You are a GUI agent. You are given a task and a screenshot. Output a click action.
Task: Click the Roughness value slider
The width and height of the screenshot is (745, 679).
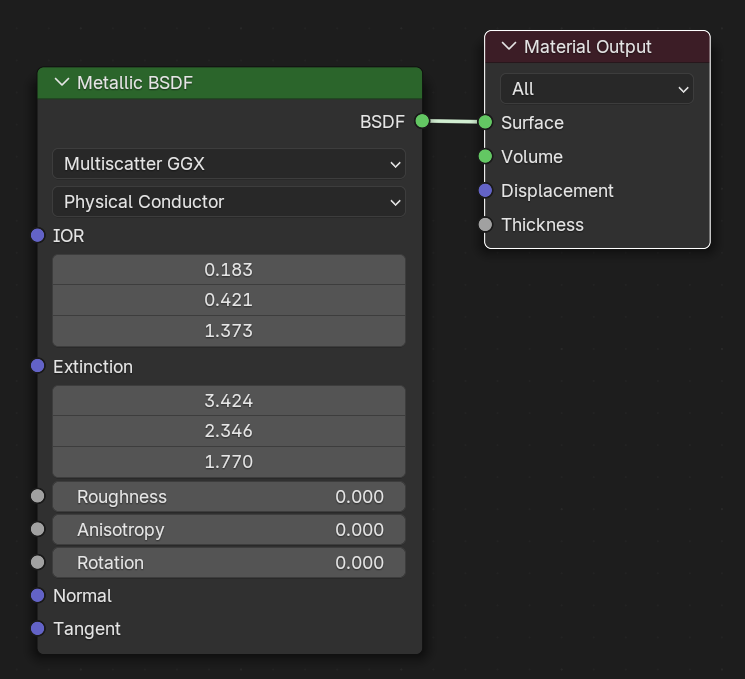(x=229, y=497)
